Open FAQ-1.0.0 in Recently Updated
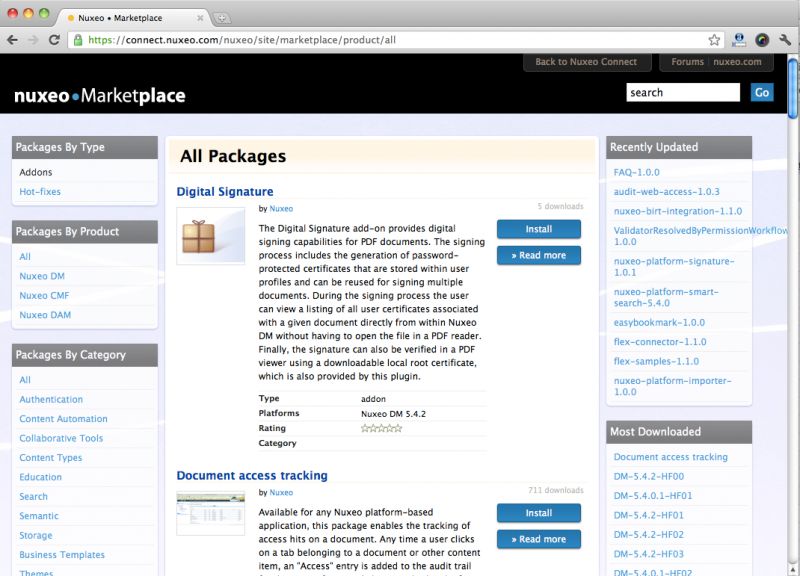800x576 pixels. coord(636,172)
